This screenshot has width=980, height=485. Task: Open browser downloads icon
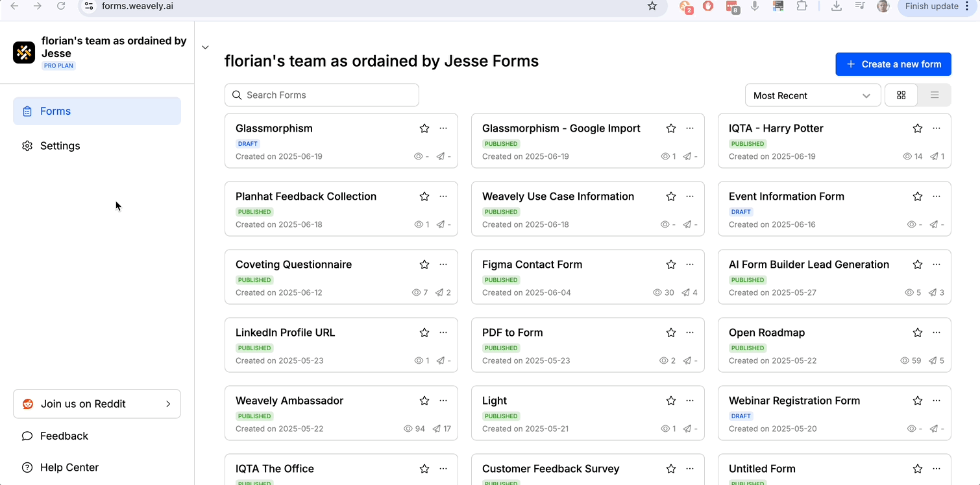coord(837,6)
